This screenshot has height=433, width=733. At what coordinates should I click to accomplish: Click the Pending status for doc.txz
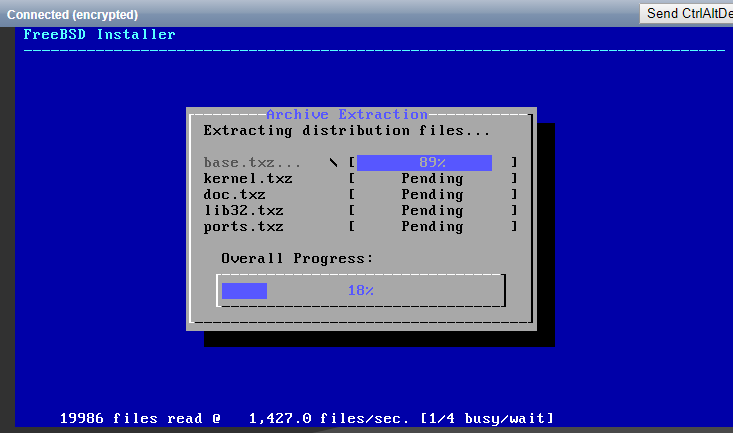tap(432, 195)
